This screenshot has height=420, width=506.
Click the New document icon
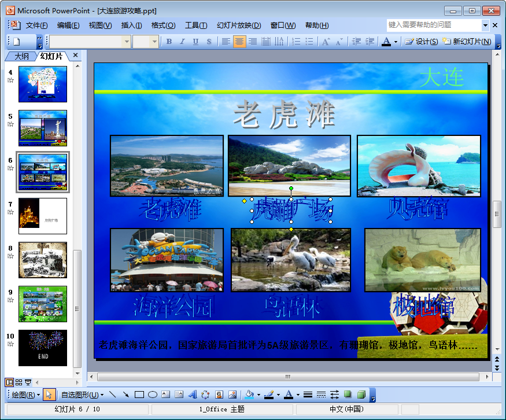tap(16, 41)
